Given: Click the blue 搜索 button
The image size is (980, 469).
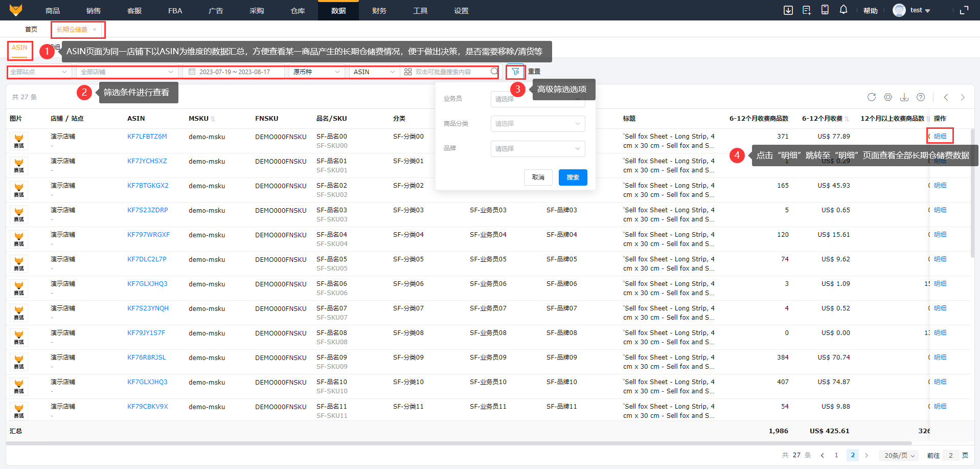Looking at the screenshot, I should (x=573, y=177).
